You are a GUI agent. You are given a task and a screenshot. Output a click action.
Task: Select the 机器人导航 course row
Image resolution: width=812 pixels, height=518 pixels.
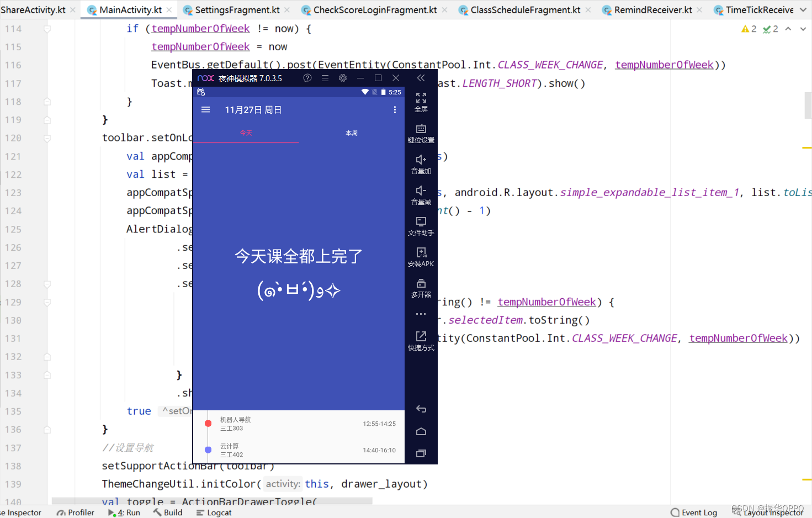tap(299, 424)
